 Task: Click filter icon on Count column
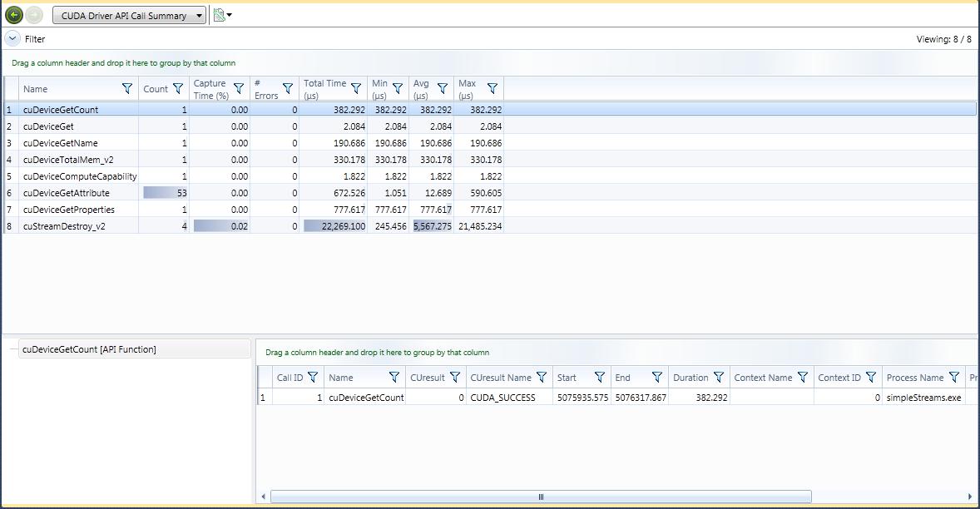pos(178,89)
